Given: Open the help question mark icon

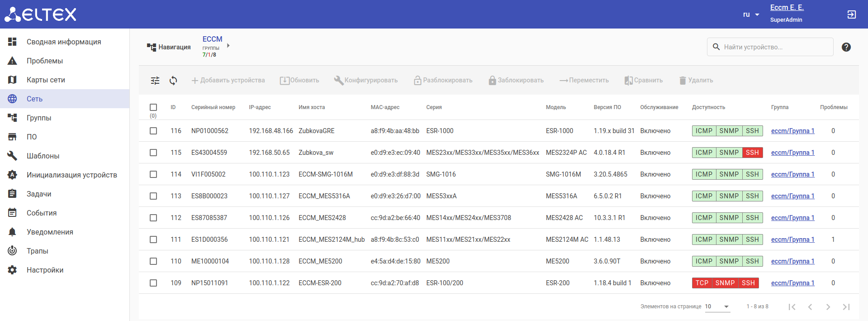Looking at the screenshot, I should point(846,47).
